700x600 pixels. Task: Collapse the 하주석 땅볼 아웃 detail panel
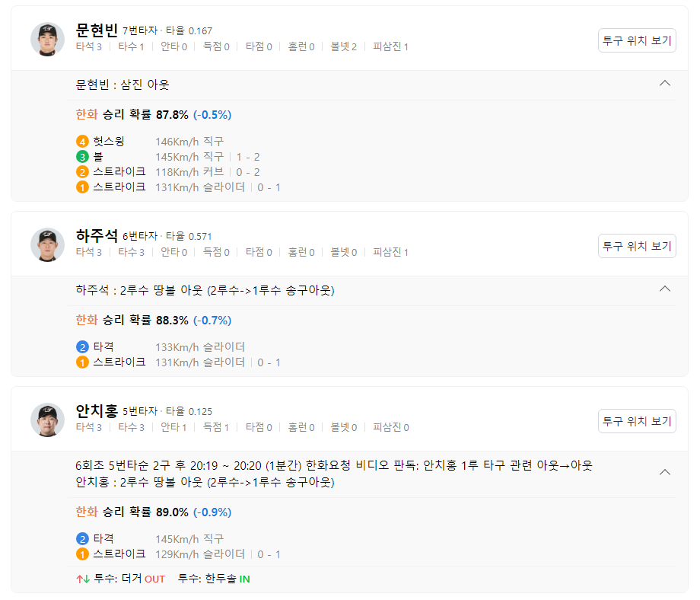click(665, 289)
